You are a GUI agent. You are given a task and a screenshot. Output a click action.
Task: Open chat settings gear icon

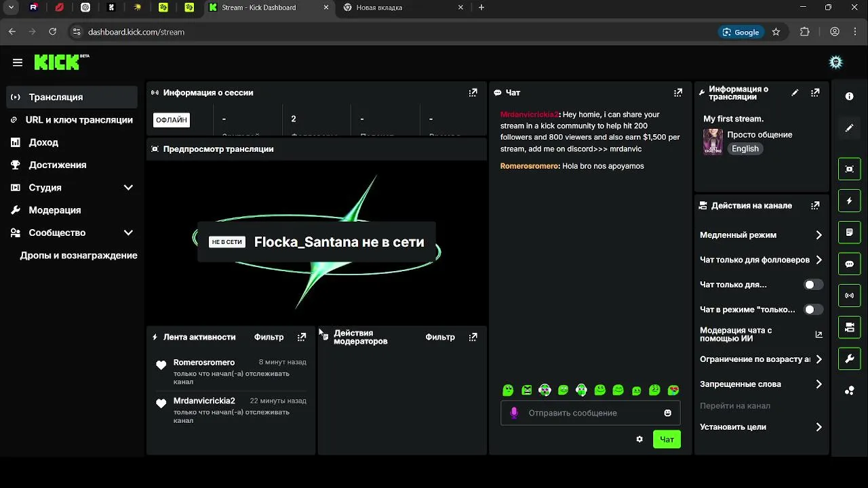tap(639, 439)
